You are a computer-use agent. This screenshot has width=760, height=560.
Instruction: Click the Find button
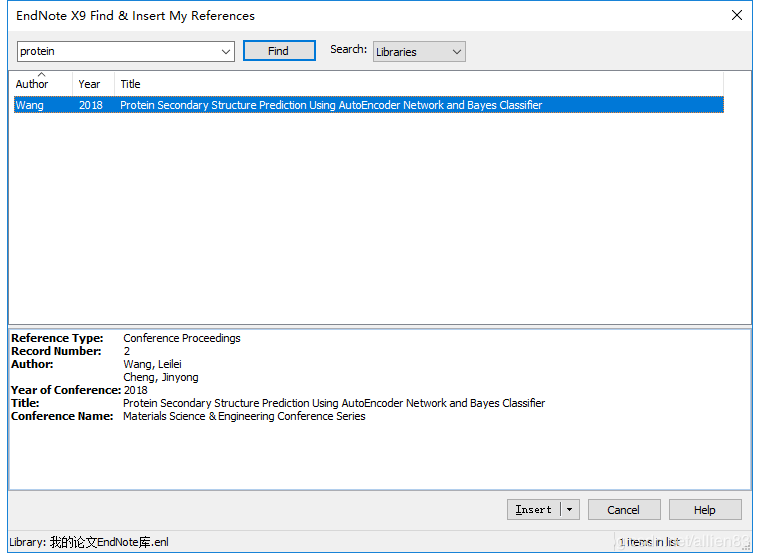[x=279, y=51]
